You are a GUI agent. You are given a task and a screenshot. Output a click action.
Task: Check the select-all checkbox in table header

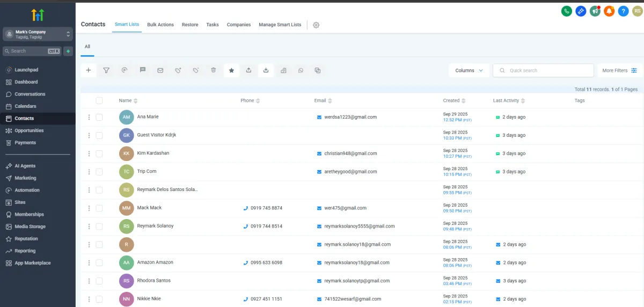pos(99,100)
